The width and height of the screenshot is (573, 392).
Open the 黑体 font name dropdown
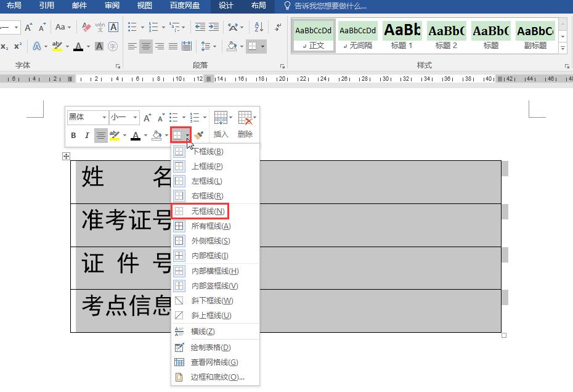(x=104, y=117)
